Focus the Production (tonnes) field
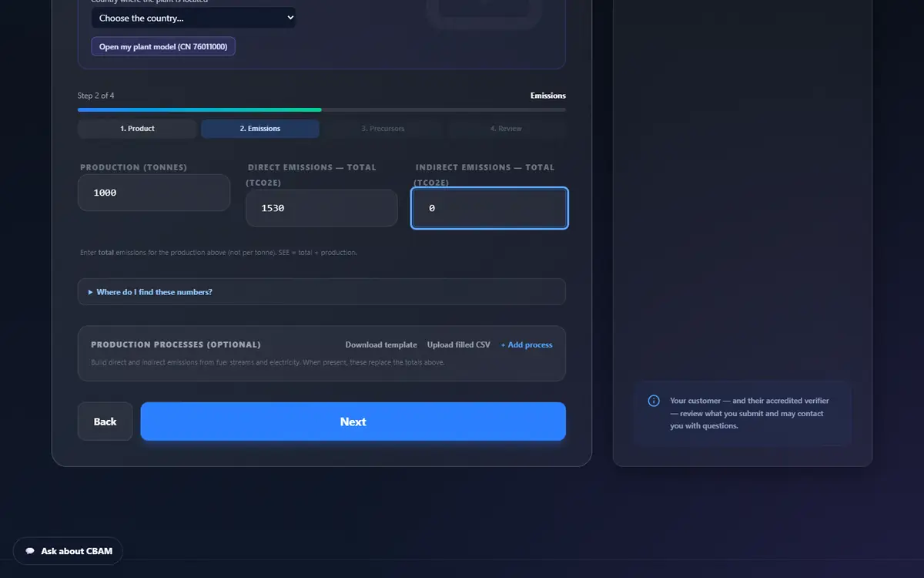The height and width of the screenshot is (578, 924). [x=154, y=193]
